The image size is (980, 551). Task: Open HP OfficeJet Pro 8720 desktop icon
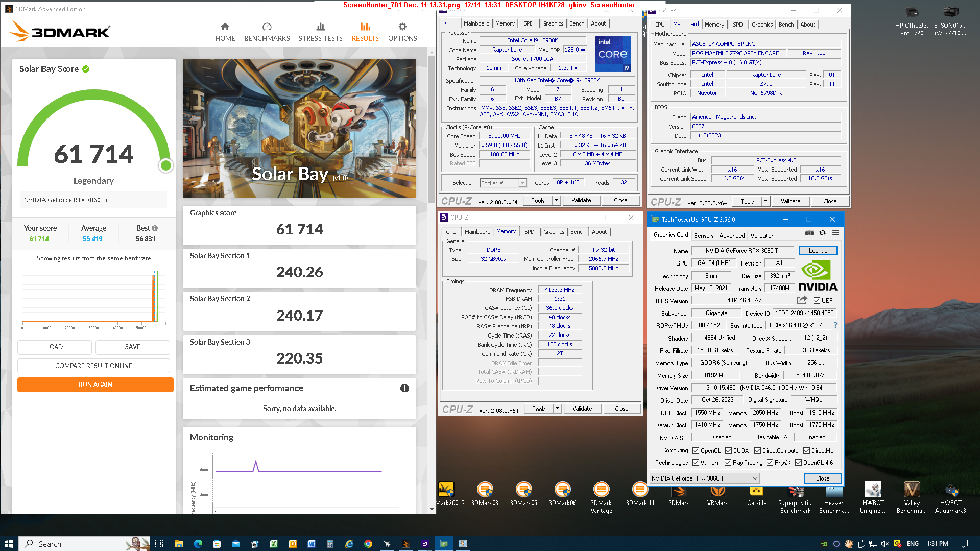[912, 21]
